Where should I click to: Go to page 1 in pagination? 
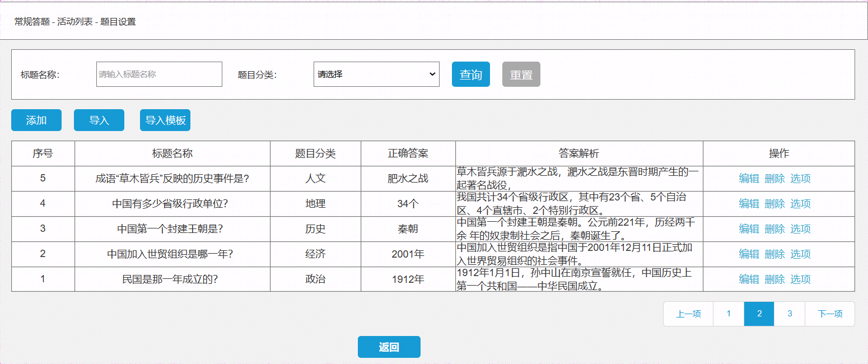pos(729,314)
